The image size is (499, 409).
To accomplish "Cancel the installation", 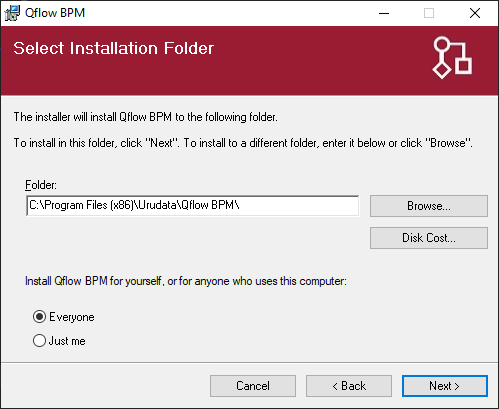I will pos(253,386).
